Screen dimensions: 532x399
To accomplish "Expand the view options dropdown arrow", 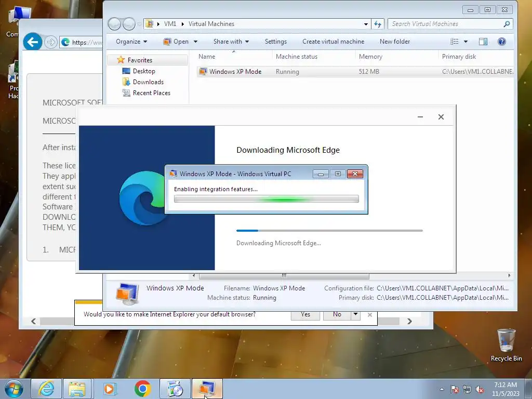I will click(x=465, y=42).
